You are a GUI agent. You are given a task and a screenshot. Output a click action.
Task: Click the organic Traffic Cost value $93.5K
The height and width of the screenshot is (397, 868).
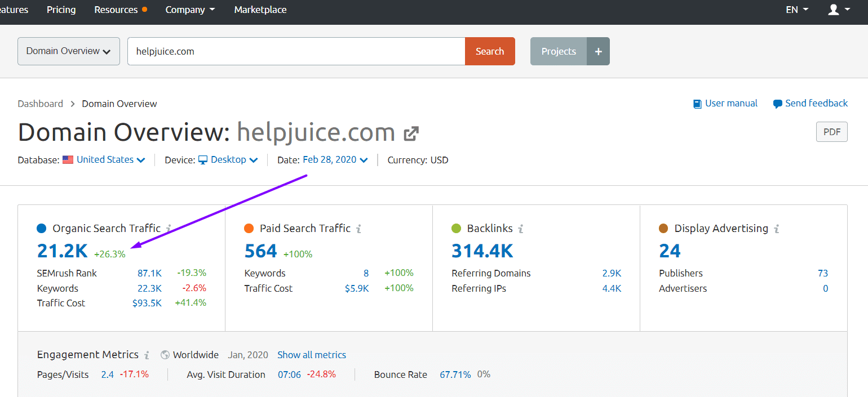pos(147,303)
